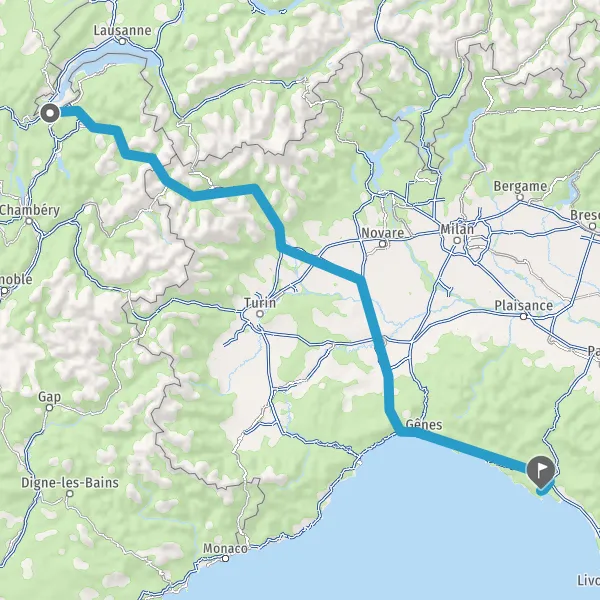600x600 pixels.
Task: Select the Turin city dot
Action: pyautogui.click(x=260, y=314)
